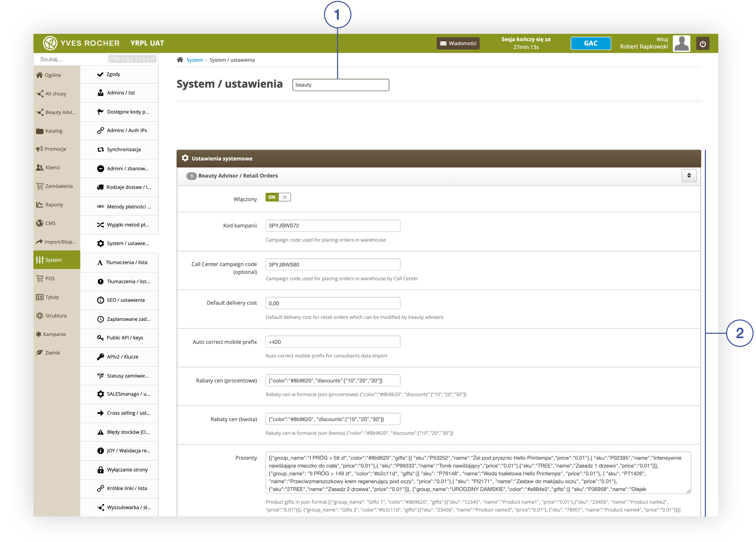This screenshot has height=542, width=756.
Task: Click the home breadcrumb icon
Action: [x=180, y=60]
